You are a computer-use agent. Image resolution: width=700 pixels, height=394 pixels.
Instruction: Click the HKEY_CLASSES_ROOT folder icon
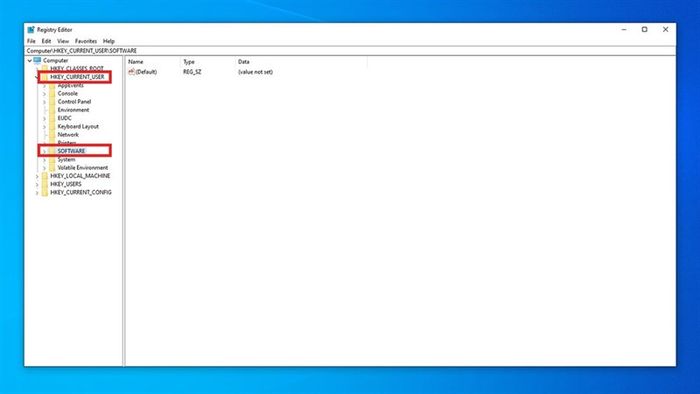click(x=45, y=68)
